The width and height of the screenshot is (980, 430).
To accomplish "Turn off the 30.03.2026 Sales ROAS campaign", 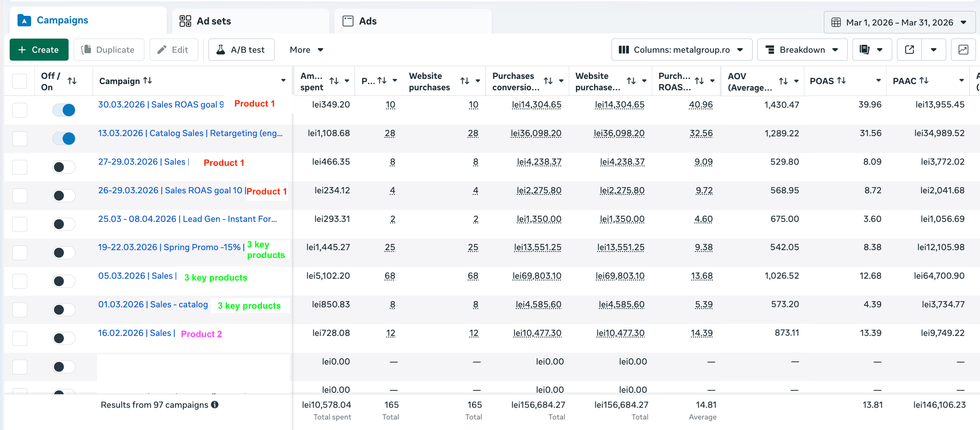I will pyautogui.click(x=64, y=110).
